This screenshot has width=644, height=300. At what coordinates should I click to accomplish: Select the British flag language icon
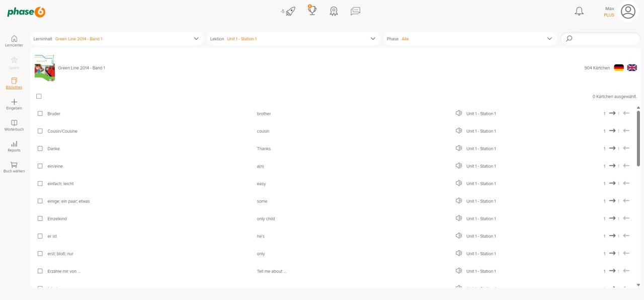click(632, 67)
